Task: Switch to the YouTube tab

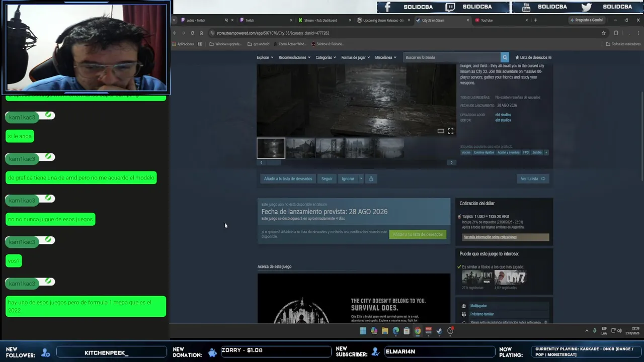Action: (x=501, y=20)
